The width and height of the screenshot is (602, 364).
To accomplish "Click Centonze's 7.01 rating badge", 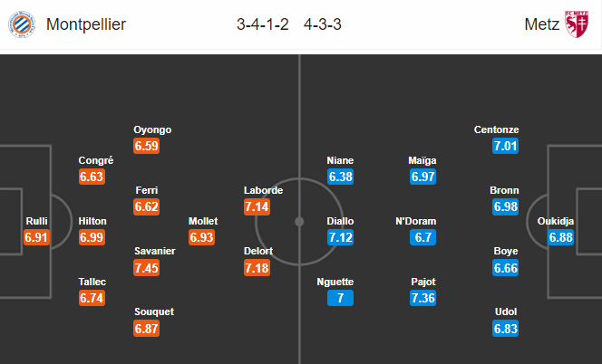I will tap(505, 146).
